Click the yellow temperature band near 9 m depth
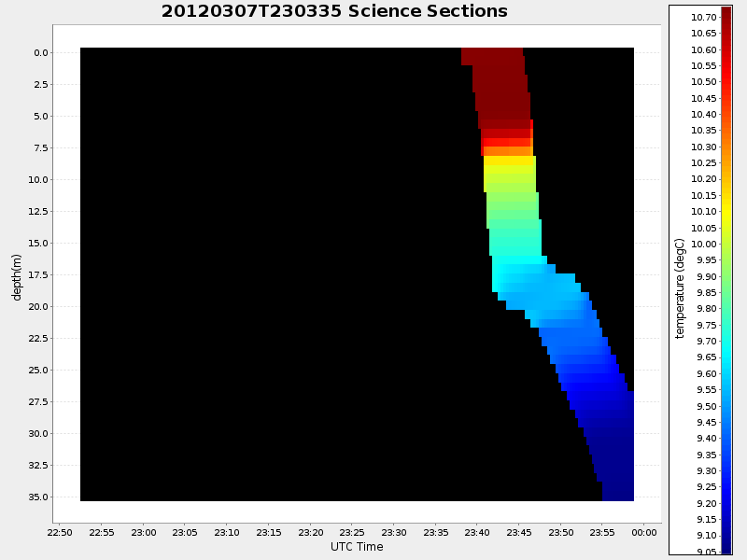747x560 pixels. click(x=510, y=161)
